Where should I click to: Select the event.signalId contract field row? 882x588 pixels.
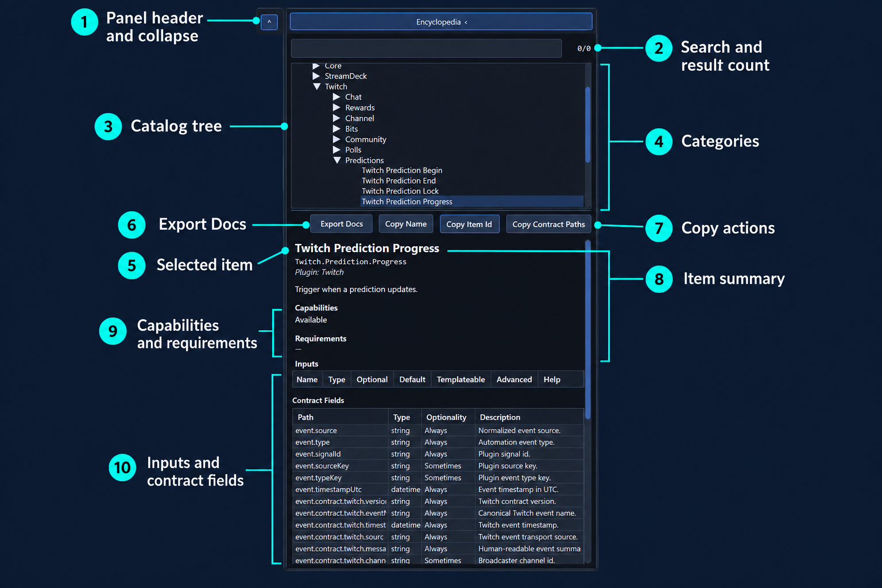click(x=438, y=454)
